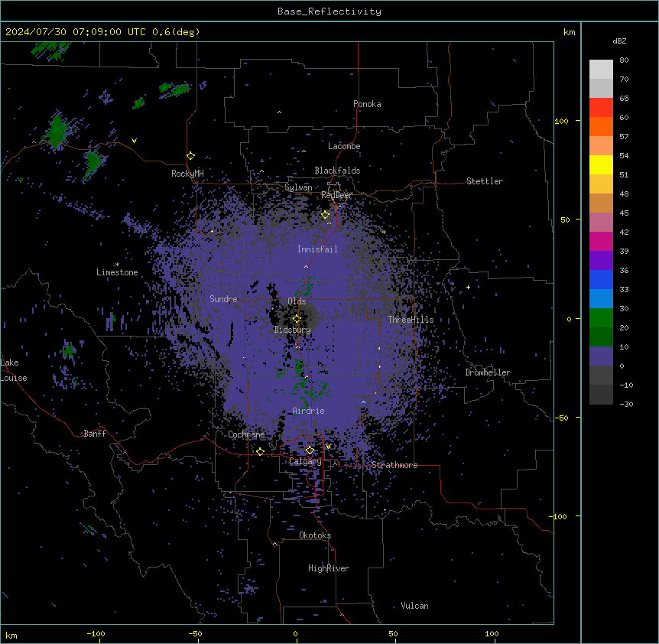Image resolution: width=659 pixels, height=644 pixels.
Task: Click the Banff map label
Action: tap(95, 434)
